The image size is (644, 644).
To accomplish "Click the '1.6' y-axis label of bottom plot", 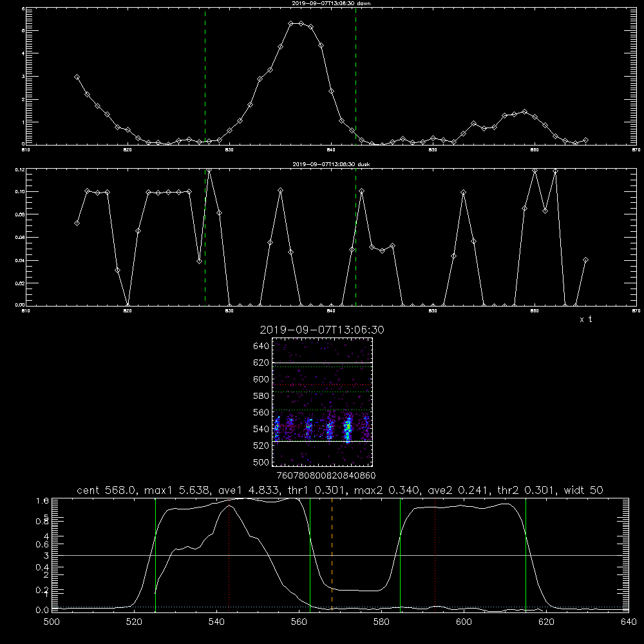I will (x=43, y=501).
